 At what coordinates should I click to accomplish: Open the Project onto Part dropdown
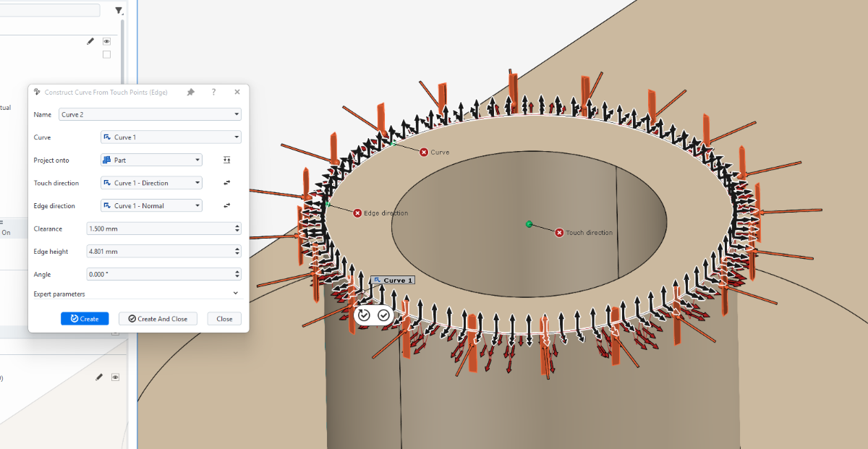pyautogui.click(x=151, y=160)
